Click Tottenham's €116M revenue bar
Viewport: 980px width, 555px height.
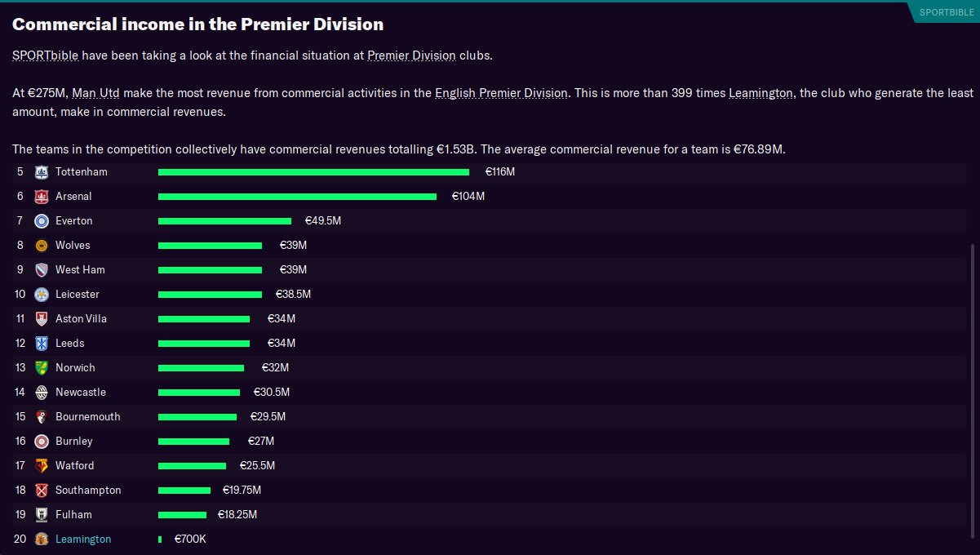pos(313,172)
